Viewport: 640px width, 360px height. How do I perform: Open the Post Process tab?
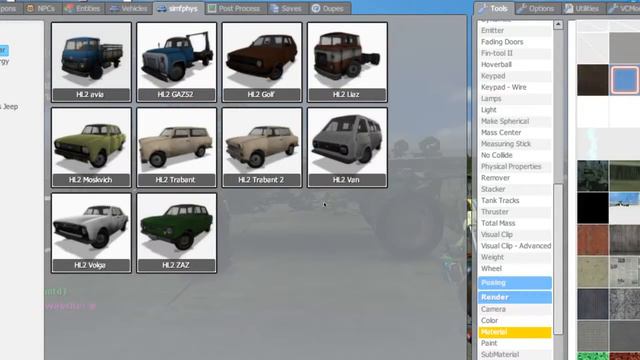(x=234, y=8)
